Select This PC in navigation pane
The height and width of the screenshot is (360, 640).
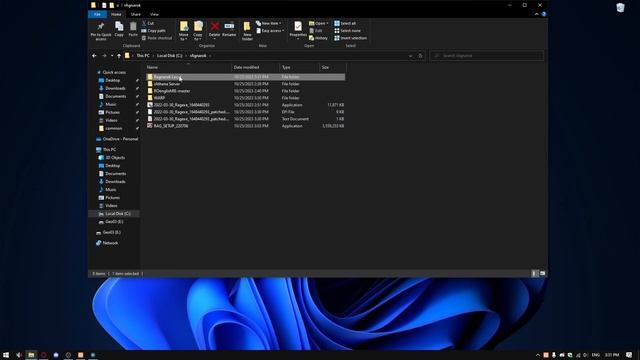[109, 149]
